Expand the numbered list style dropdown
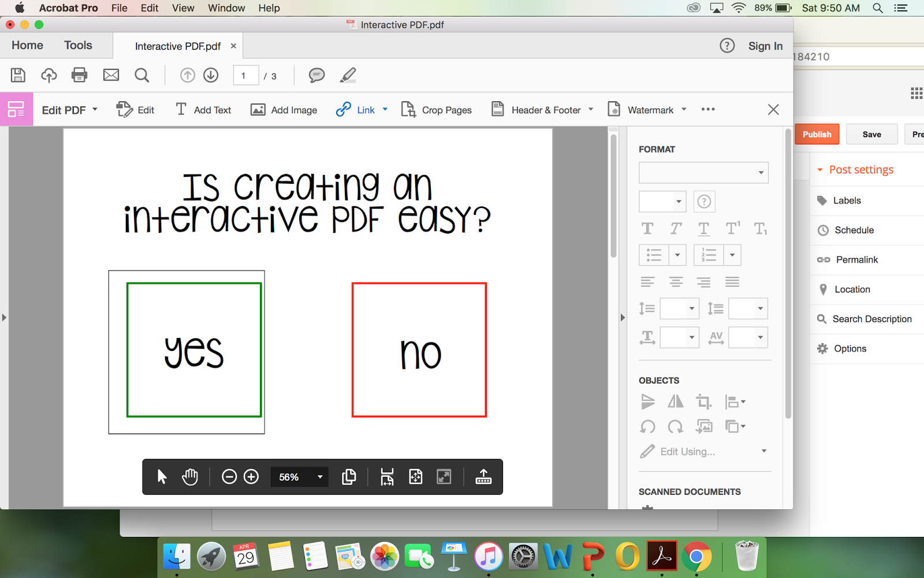 pos(732,255)
